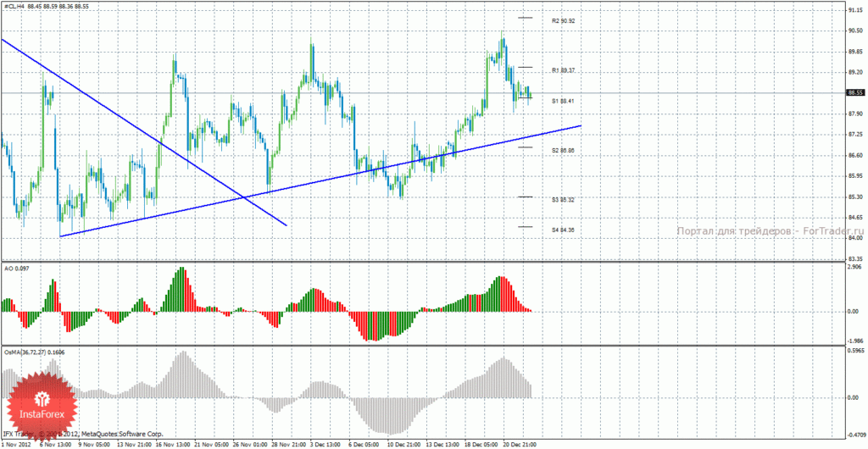Click the tallest green Awesome Oscillator bars
Image resolution: width=868 pixels, height=449 pixels.
tap(180, 289)
